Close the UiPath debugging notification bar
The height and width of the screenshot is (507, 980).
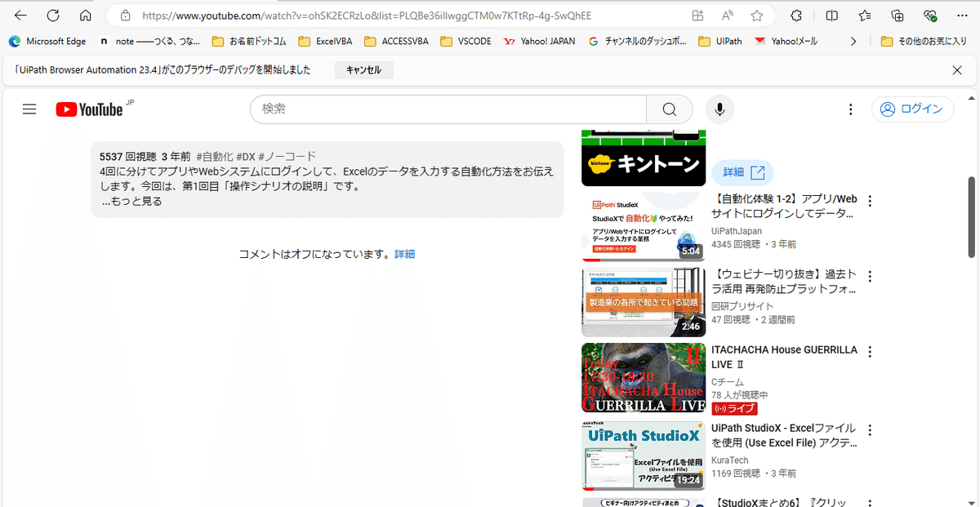[x=957, y=70]
